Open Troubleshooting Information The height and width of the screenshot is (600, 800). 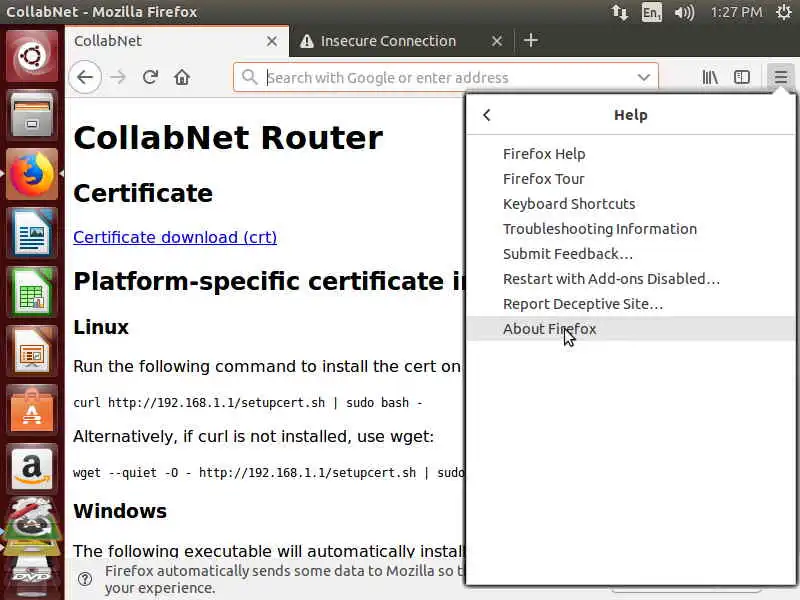(x=631, y=229)
